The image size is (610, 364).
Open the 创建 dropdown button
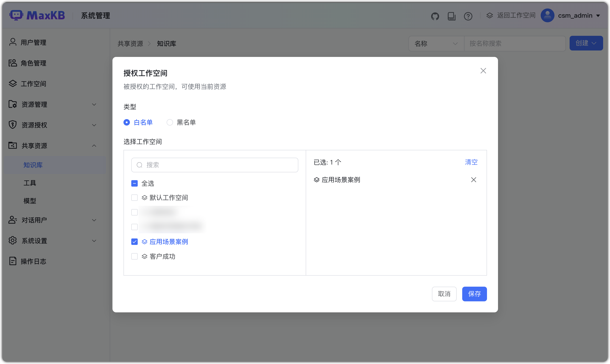586,43
